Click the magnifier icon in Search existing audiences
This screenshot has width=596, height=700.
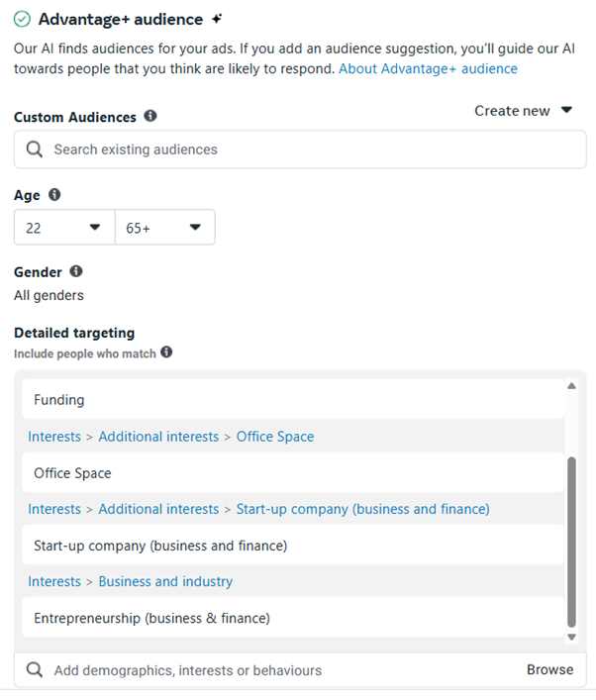(x=35, y=150)
